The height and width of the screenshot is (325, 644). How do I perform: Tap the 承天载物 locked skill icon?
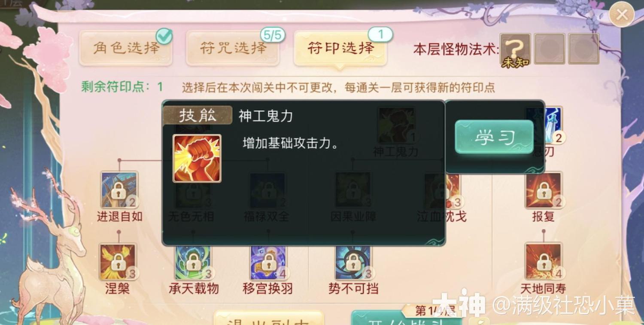click(x=193, y=262)
